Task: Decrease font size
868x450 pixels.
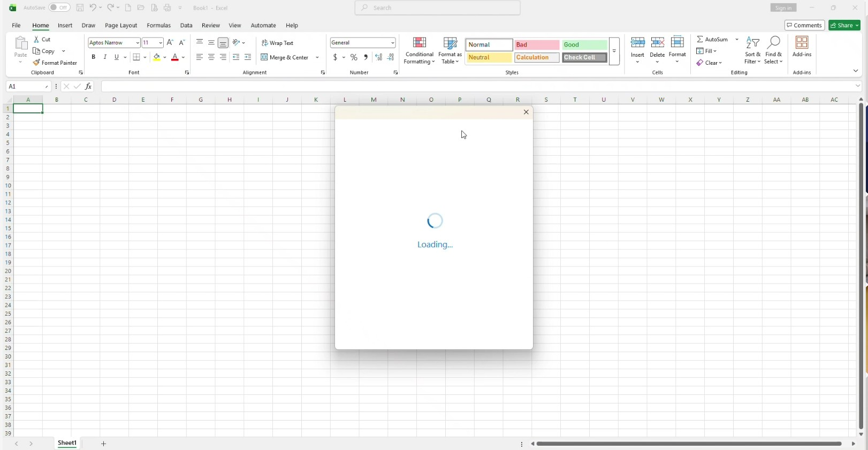Action: [x=182, y=42]
